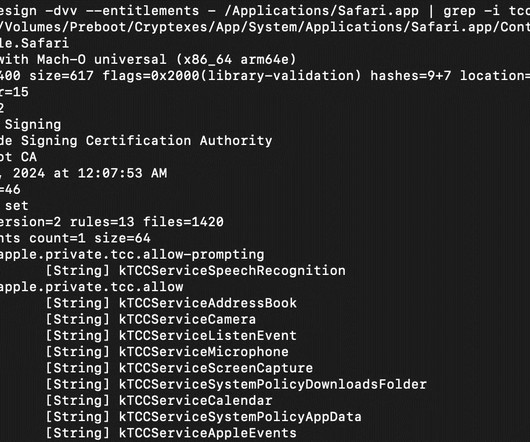
Task: Click the kTCCServiceSpeechRecognition entry
Action: [x=232, y=271]
